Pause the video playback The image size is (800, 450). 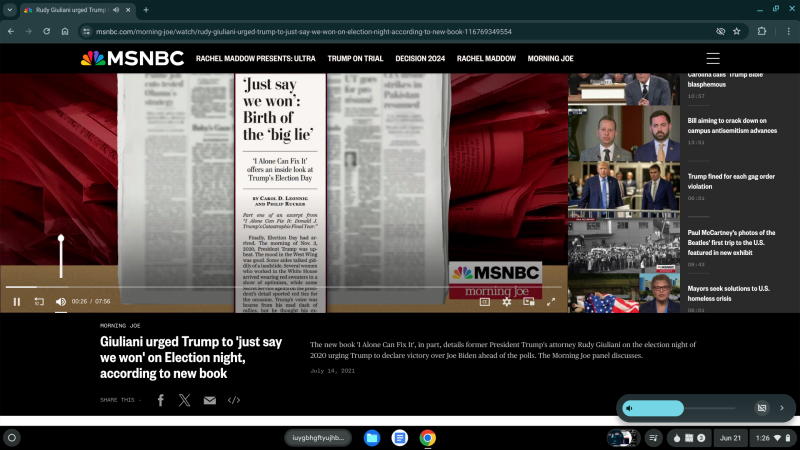point(17,302)
